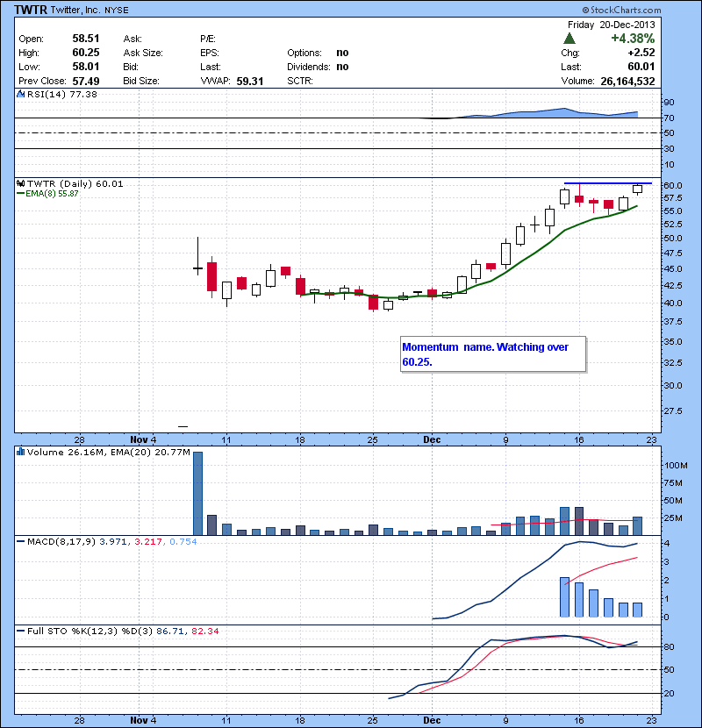Click the RSI indicator icon beside RSI(14)
Screen dimensions: 702x728
coord(21,94)
